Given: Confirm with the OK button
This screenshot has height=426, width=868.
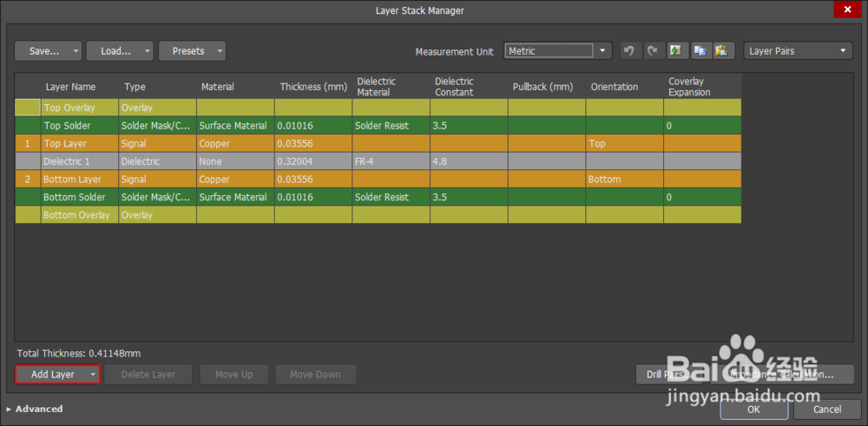Looking at the screenshot, I should click(x=754, y=410).
